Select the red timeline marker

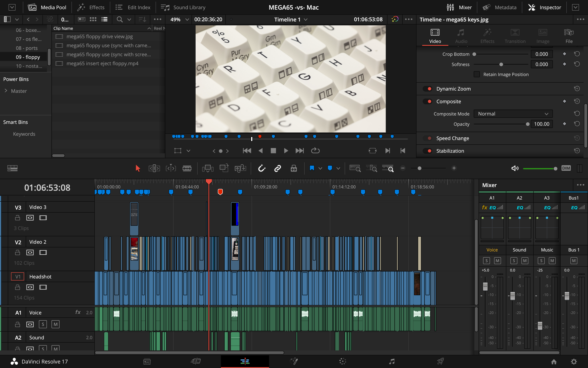click(220, 192)
